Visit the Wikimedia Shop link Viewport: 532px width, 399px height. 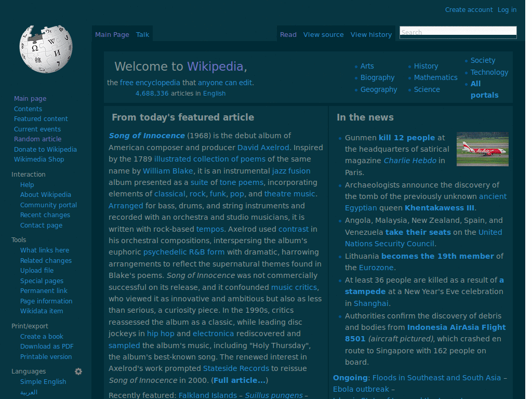39,159
